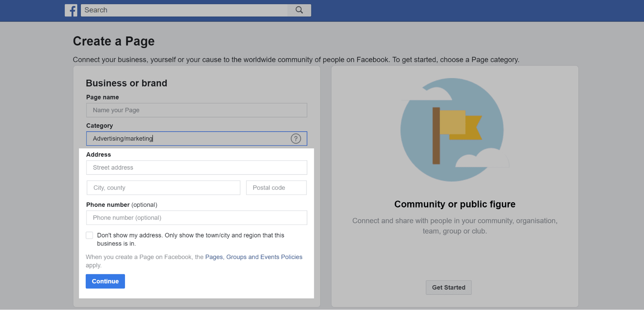Focus the Category field with Advertising/marketing
The image size is (644, 310).
click(197, 139)
